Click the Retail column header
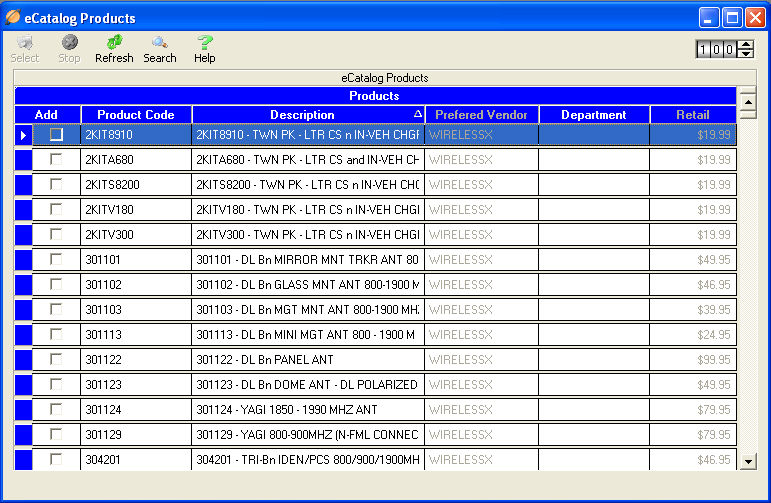Viewport: 771px width, 503px height. click(x=693, y=115)
